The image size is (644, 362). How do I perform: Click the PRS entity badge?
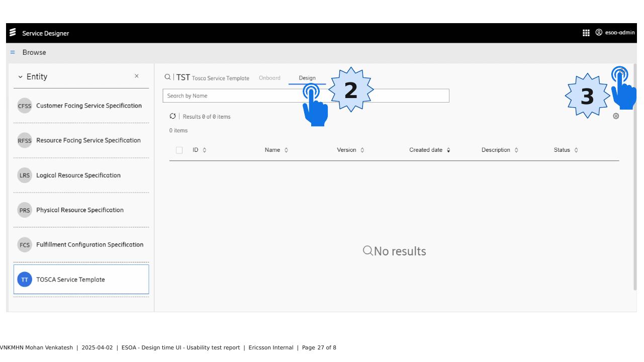pos(25,210)
